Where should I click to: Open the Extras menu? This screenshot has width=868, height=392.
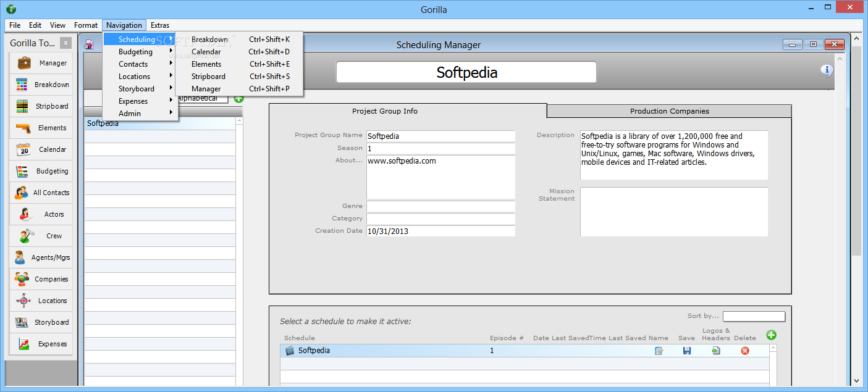click(x=160, y=25)
